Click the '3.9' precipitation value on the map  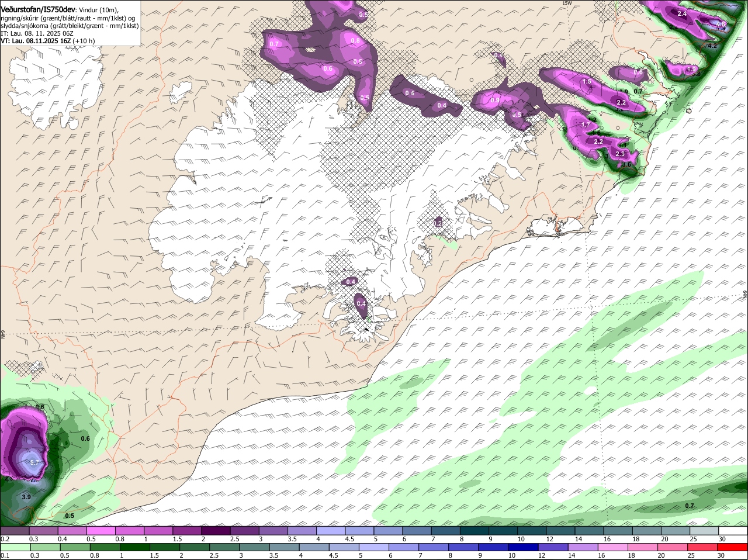pos(26,497)
